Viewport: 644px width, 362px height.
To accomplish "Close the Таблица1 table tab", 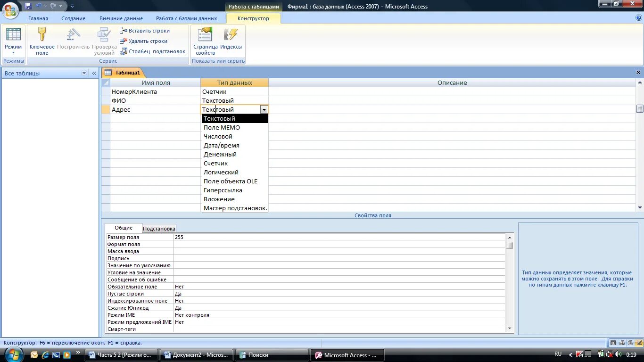I will 638,73.
